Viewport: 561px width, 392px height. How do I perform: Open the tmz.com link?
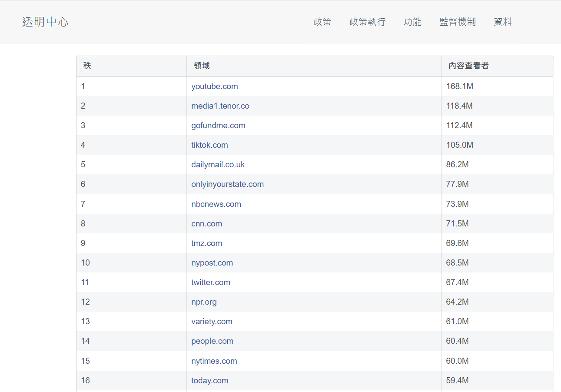point(206,243)
